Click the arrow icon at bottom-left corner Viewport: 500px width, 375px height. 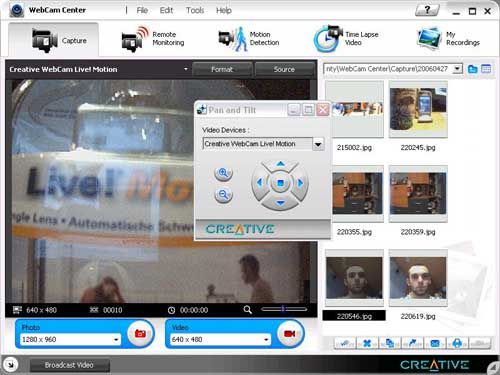coord(11,365)
